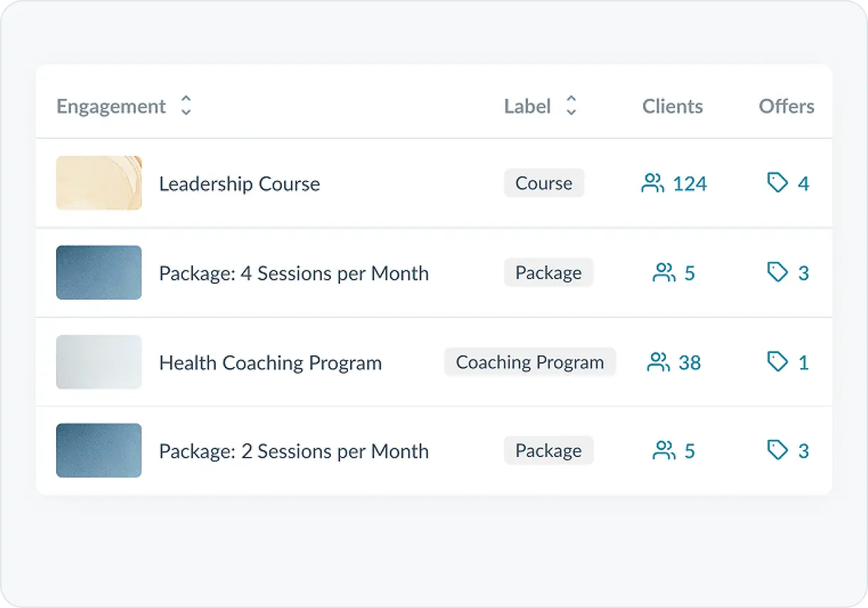Click the offers tag icon for Leadership Course

tap(778, 184)
